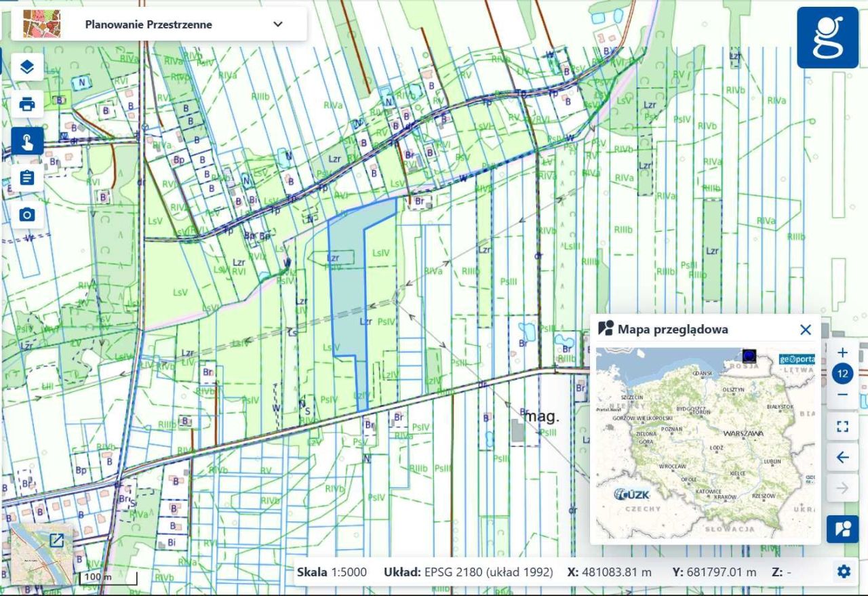Zoom in with the plus button
868x596 pixels.
[x=842, y=353]
